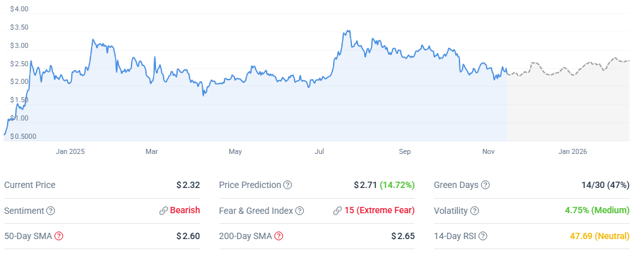Open the Bearish sentiment link
The height and width of the screenshot is (258, 644).
185,211
